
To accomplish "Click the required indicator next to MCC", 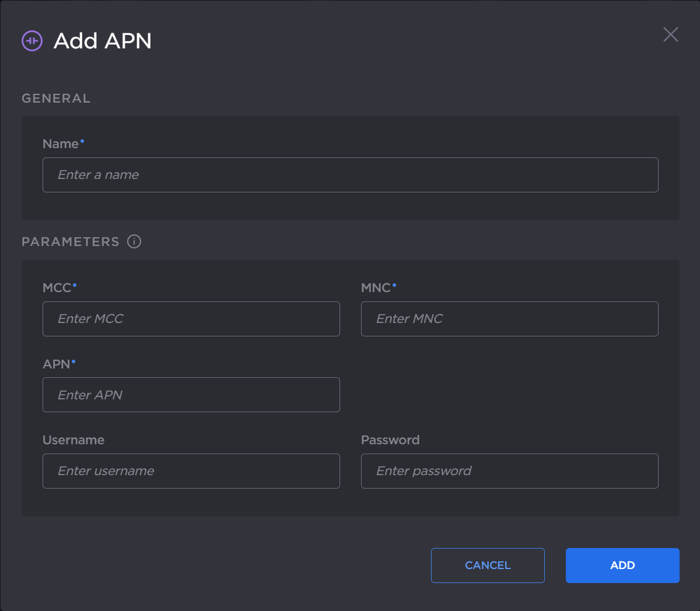I will click(74, 284).
